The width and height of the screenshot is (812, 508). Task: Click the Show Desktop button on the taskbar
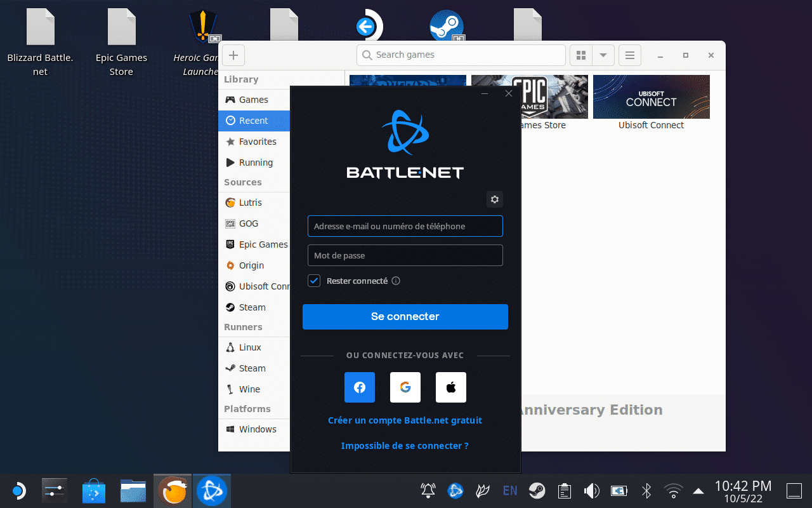click(794, 491)
